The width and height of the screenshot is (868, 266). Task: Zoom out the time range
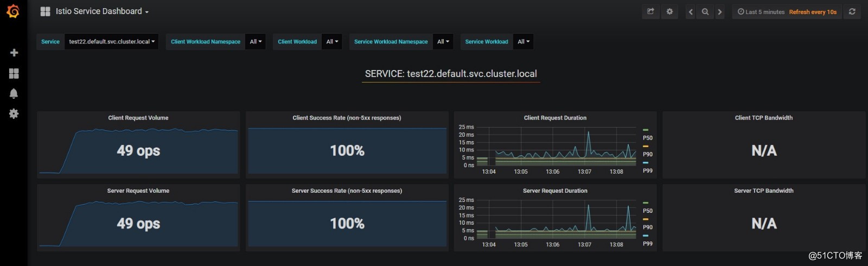point(705,12)
